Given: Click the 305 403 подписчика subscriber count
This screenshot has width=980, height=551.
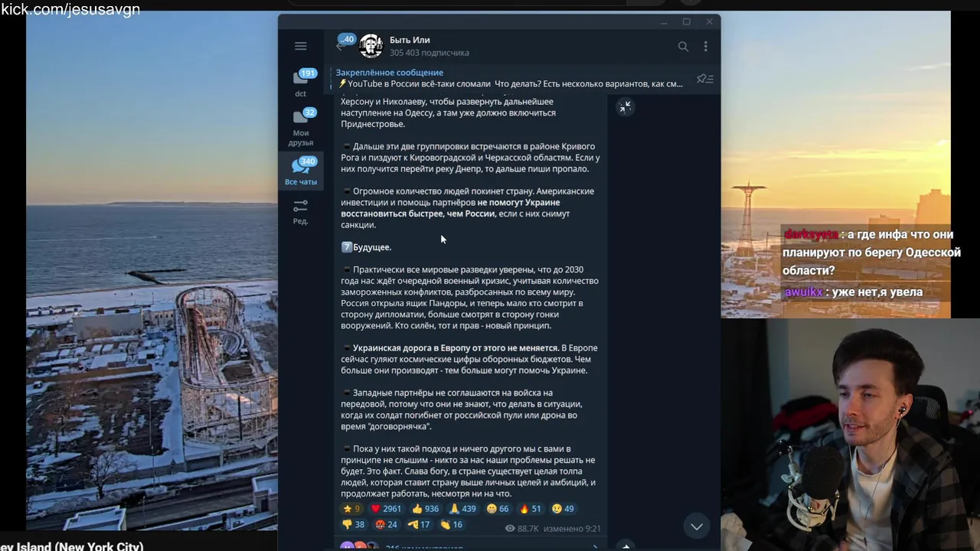Looking at the screenshot, I should point(429,53).
